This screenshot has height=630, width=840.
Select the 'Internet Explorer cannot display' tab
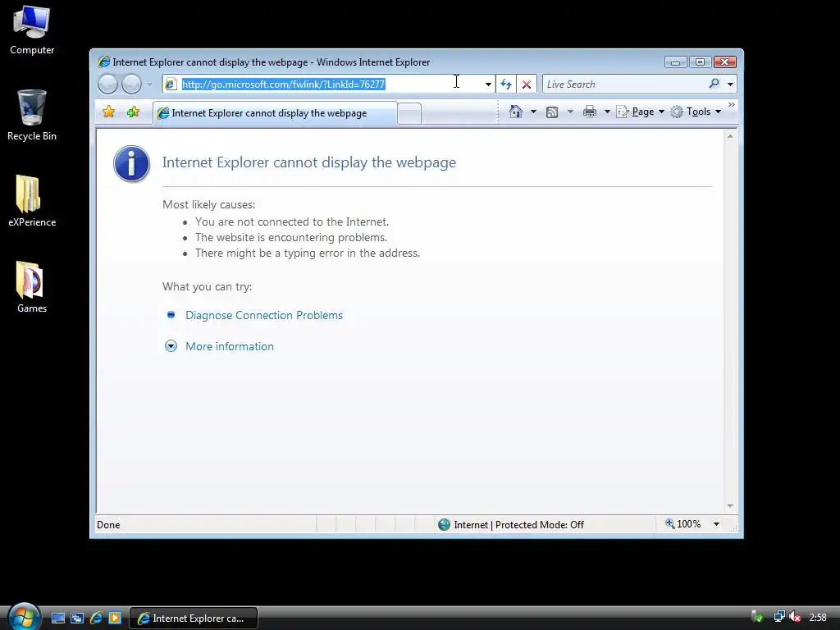pos(276,113)
